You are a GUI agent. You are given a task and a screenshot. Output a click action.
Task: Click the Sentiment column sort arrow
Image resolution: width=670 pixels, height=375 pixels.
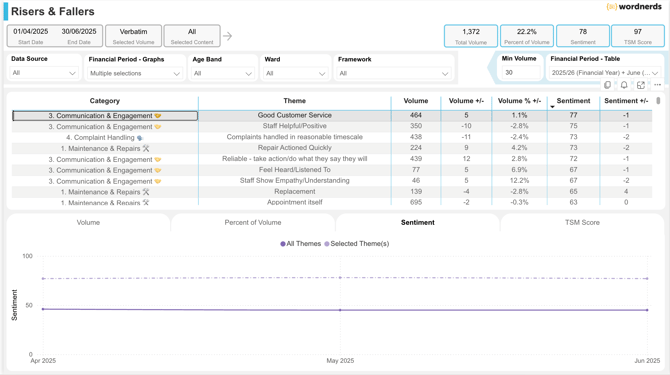[552, 106]
